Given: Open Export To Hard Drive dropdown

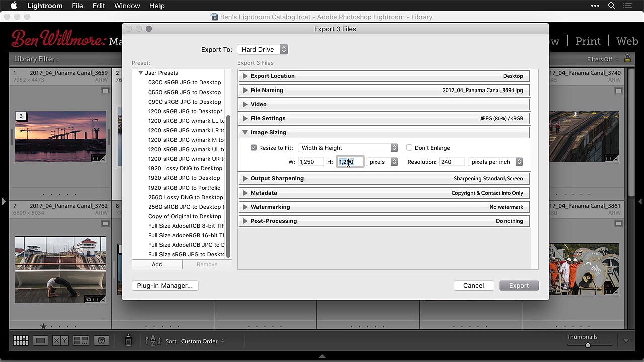Looking at the screenshot, I should (x=263, y=49).
